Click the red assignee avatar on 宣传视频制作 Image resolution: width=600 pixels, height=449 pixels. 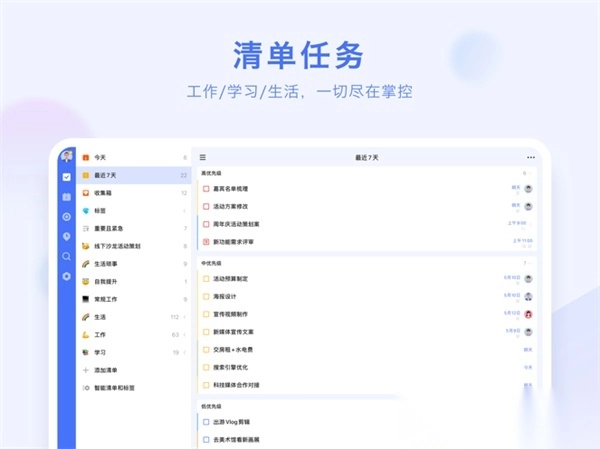click(528, 314)
